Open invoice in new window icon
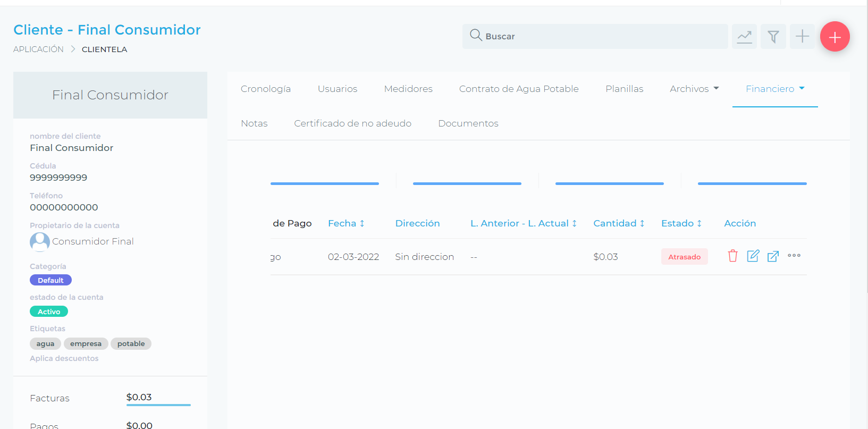The image size is (868, 429). click(x=773, y=256)
